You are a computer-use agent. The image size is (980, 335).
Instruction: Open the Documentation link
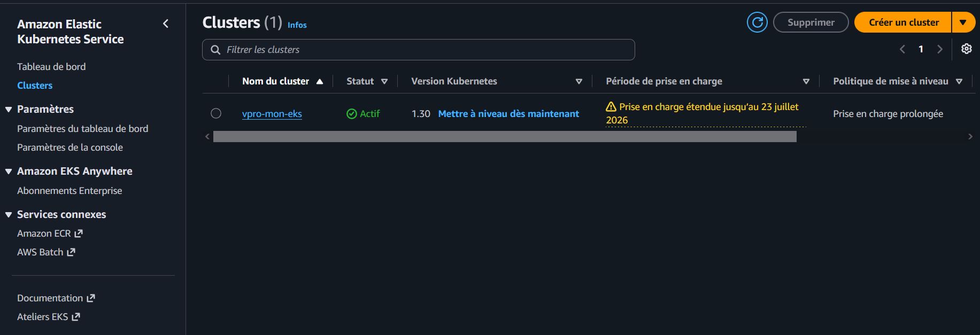pyautogui.click(x=50, y=298)
